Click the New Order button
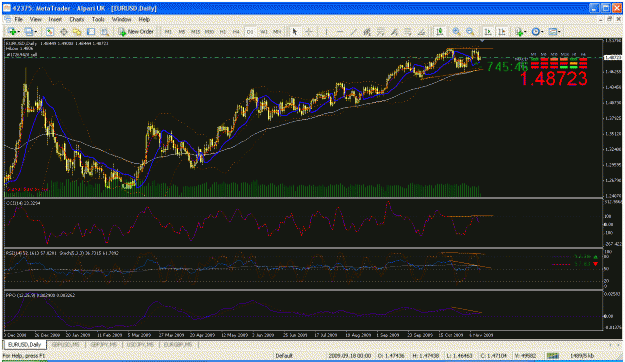 136,31
